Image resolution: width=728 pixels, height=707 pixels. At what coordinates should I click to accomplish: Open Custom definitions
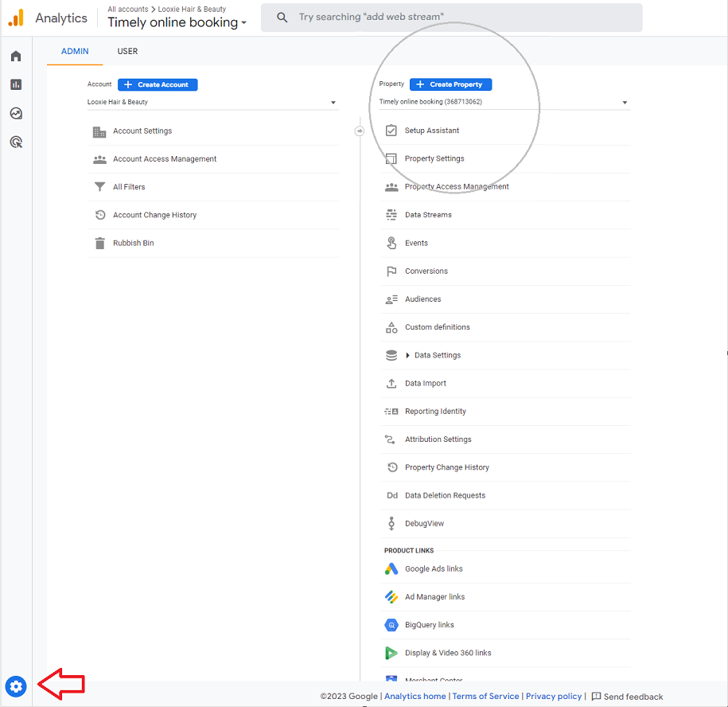coord(438,327)
